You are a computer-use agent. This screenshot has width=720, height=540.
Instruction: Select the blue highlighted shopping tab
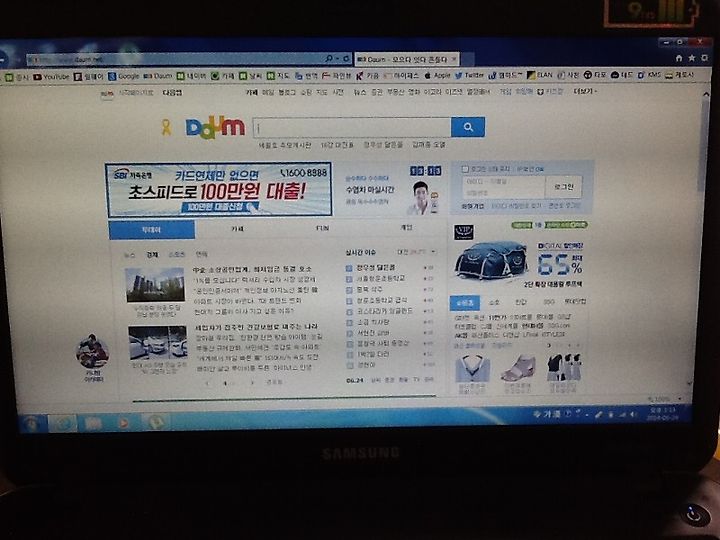[465, 303]
